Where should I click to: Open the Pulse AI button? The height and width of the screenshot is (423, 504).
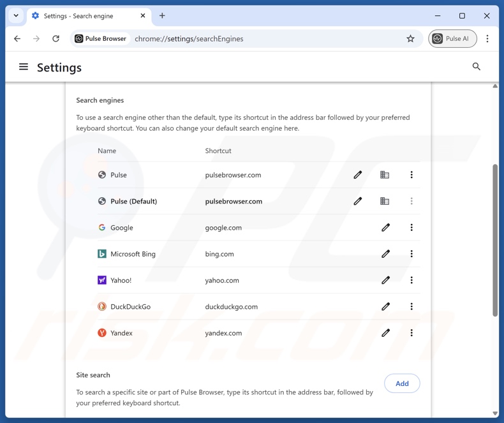452,38
